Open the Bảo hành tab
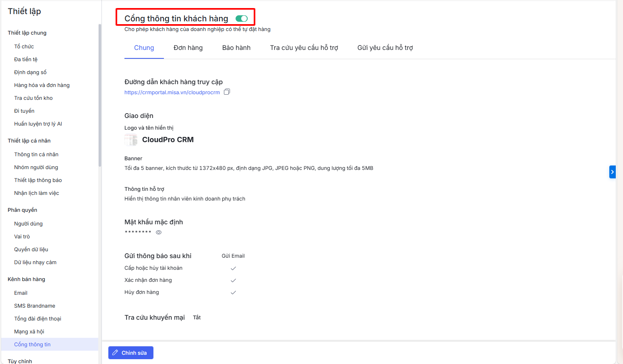Screen dimensions: 623x364 [x=236, y=48]
